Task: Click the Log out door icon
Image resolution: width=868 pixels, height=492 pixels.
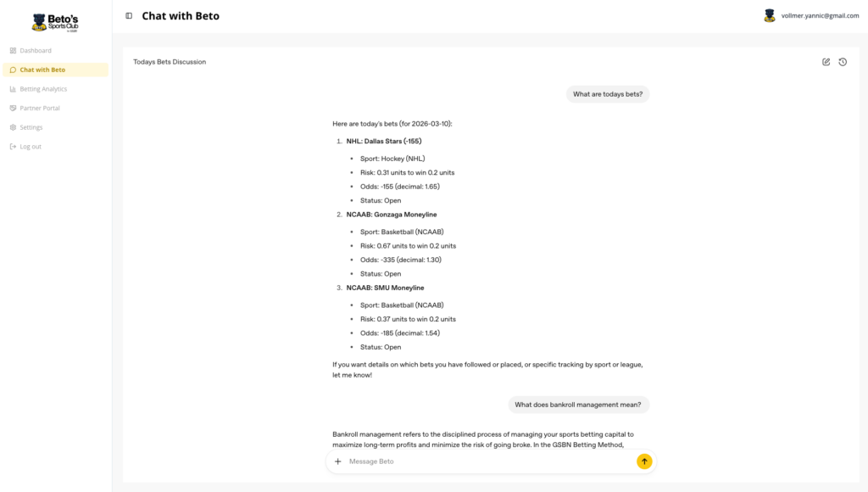Action: (x=13, y=147)
